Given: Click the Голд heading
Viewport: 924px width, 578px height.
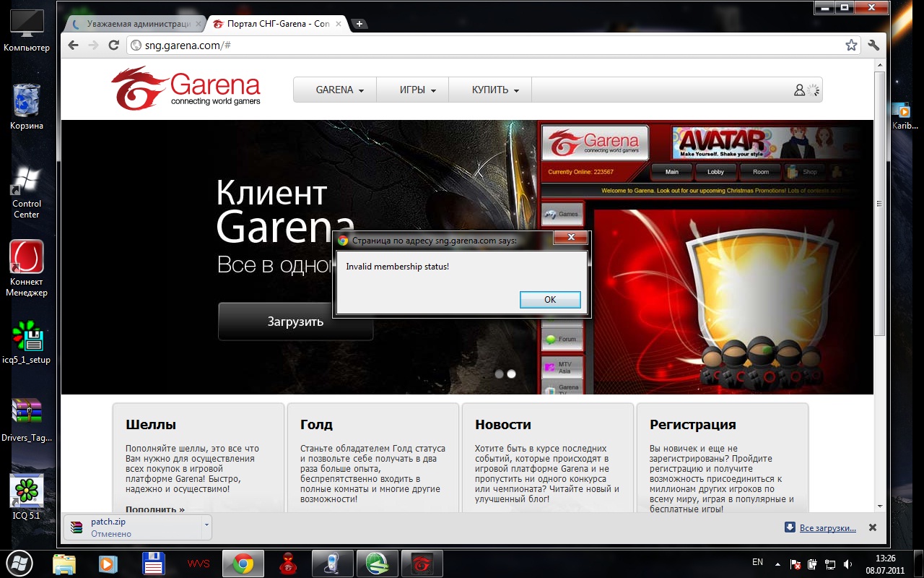Looking at the screenshot, I should pyautogui.click(x=316, y=424).
